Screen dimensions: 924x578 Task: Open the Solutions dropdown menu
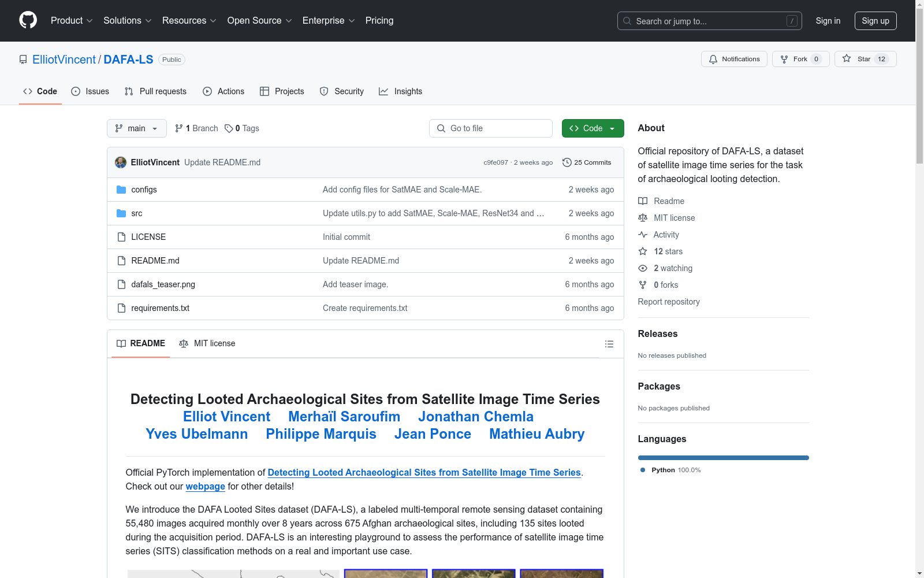(x=127, y=21)
